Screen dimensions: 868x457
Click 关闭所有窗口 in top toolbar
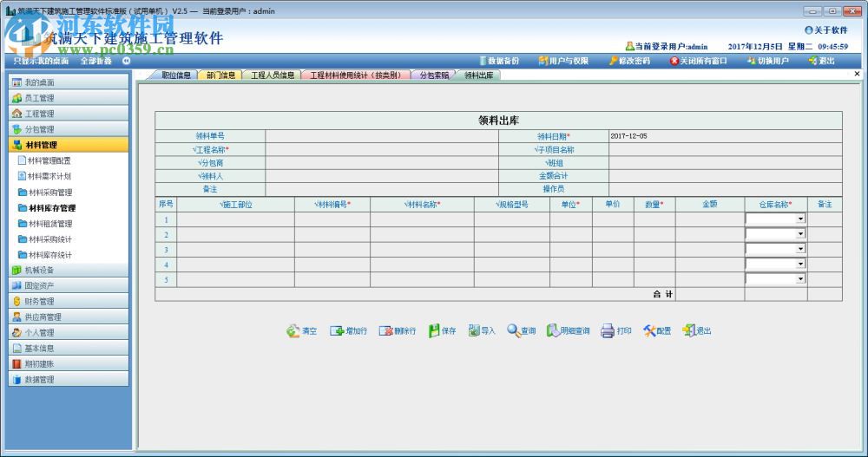pos(698,61)
